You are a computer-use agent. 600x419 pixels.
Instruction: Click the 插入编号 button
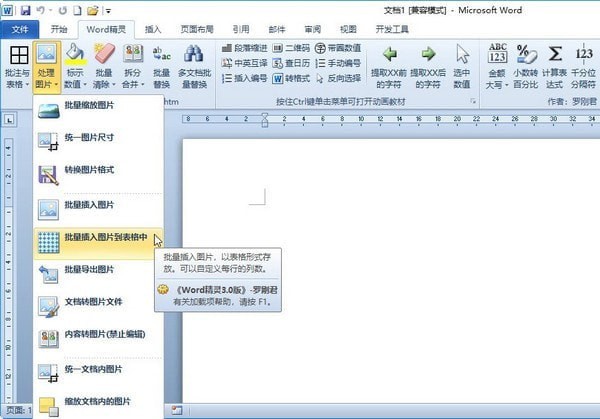pyautogui.click(x=244, y=78)
